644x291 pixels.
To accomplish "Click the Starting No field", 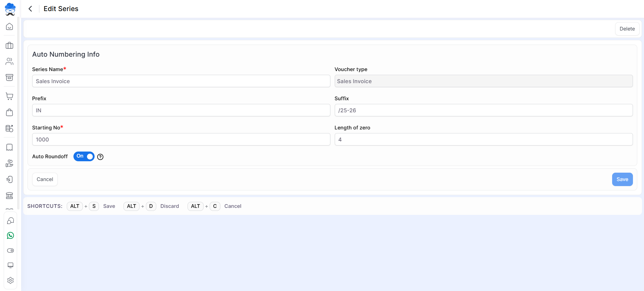I will (181, 139).
